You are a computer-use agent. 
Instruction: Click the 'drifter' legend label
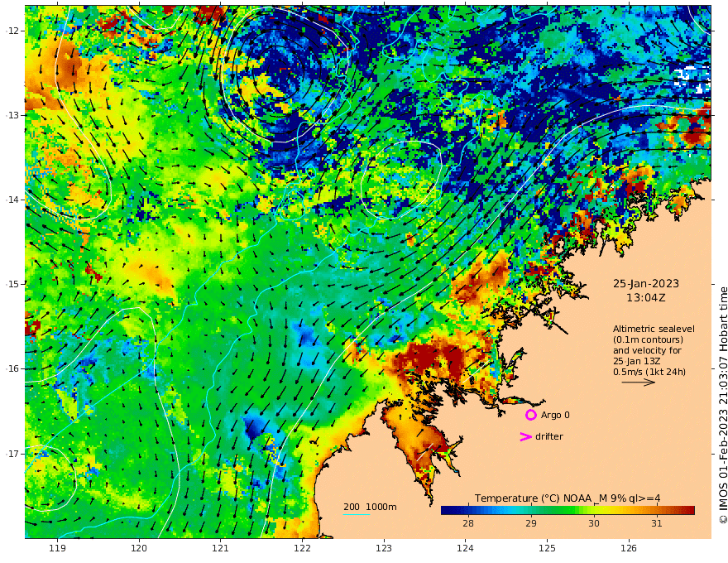(549, 436)
